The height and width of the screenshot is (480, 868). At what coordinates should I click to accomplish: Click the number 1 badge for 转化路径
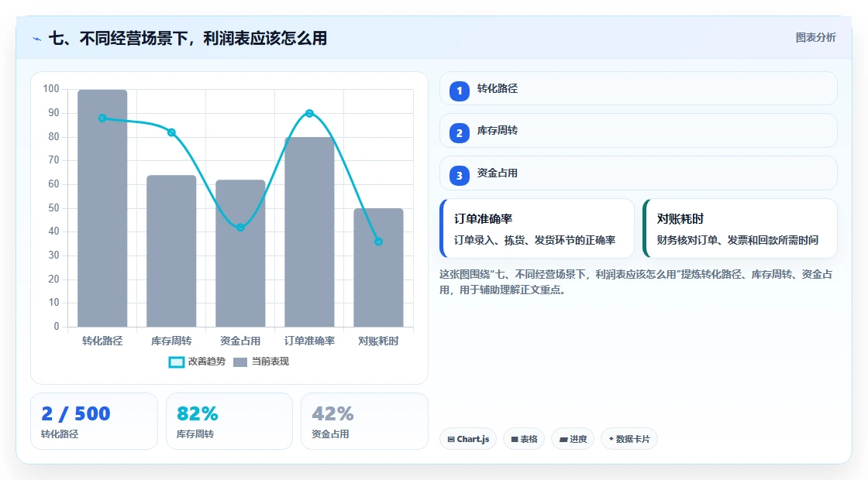[460, 91]
